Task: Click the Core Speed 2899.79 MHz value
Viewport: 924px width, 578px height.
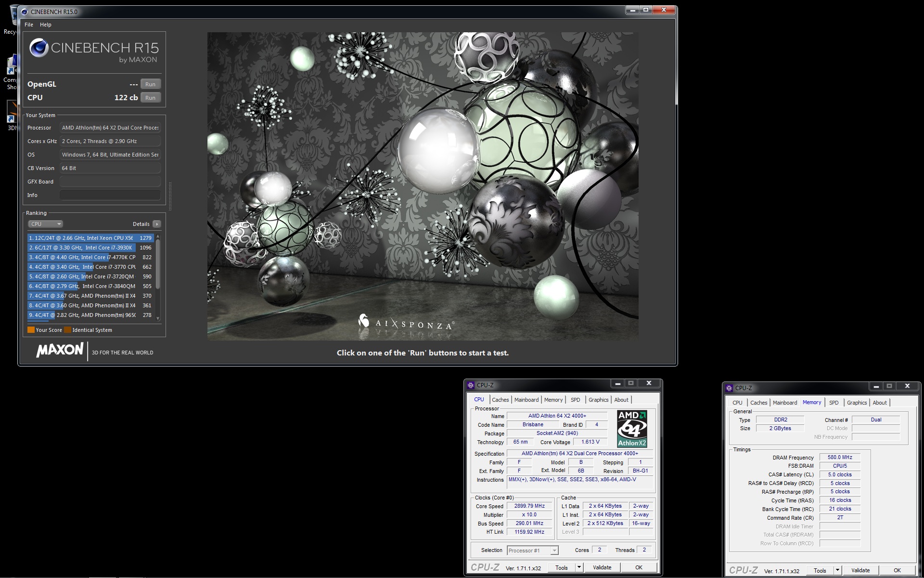Action: pyautogui.click(x=529, y=506)
